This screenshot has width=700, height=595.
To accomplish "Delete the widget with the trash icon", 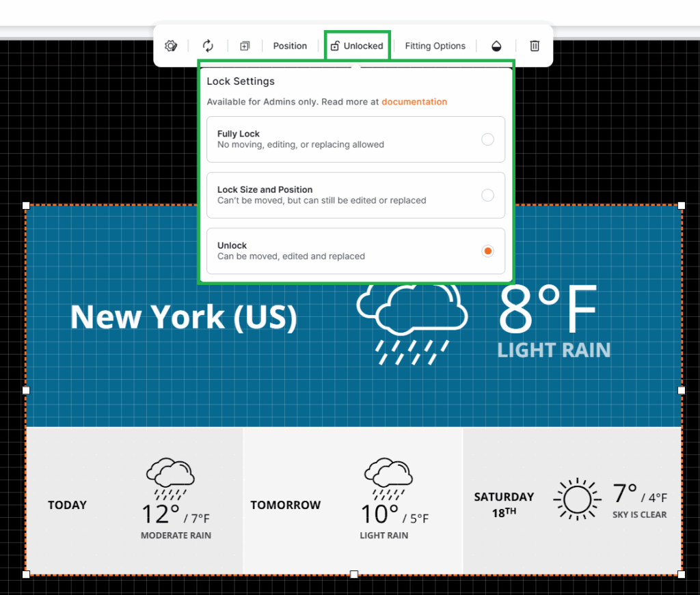I will [x=535, y=46].
